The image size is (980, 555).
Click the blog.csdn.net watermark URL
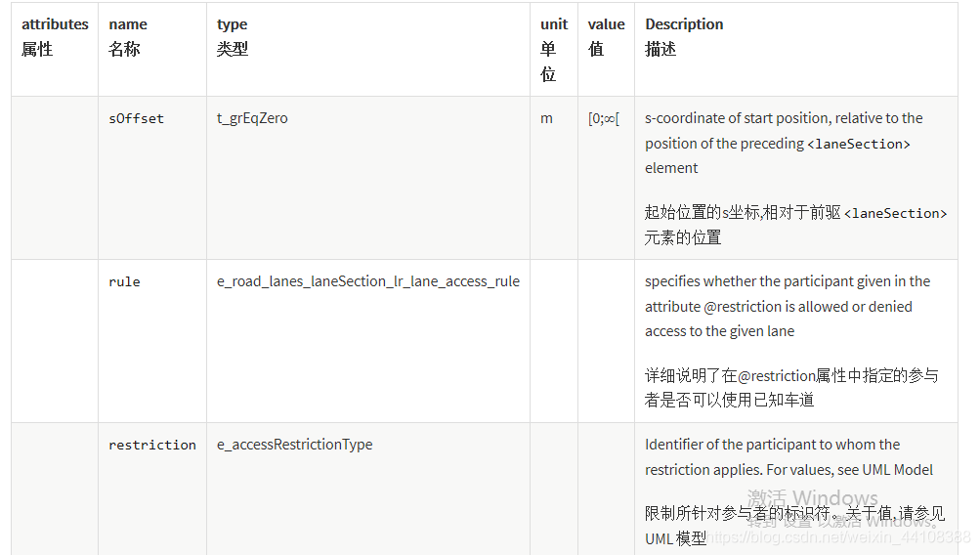838,537
